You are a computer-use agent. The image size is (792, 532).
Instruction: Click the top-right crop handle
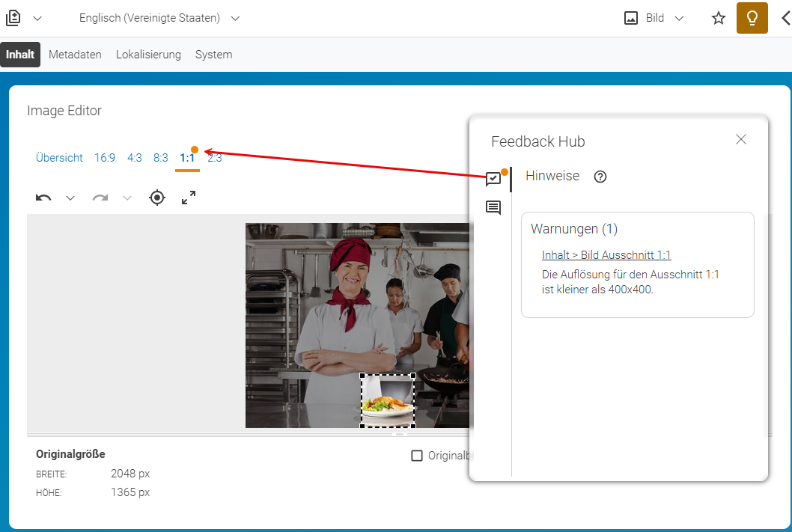click(413, 376)
